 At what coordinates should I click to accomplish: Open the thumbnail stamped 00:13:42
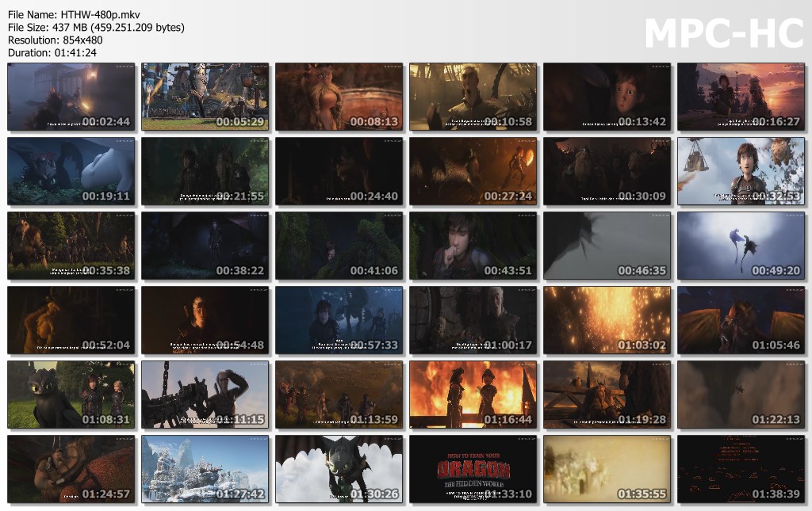click(x=607, y=97)
